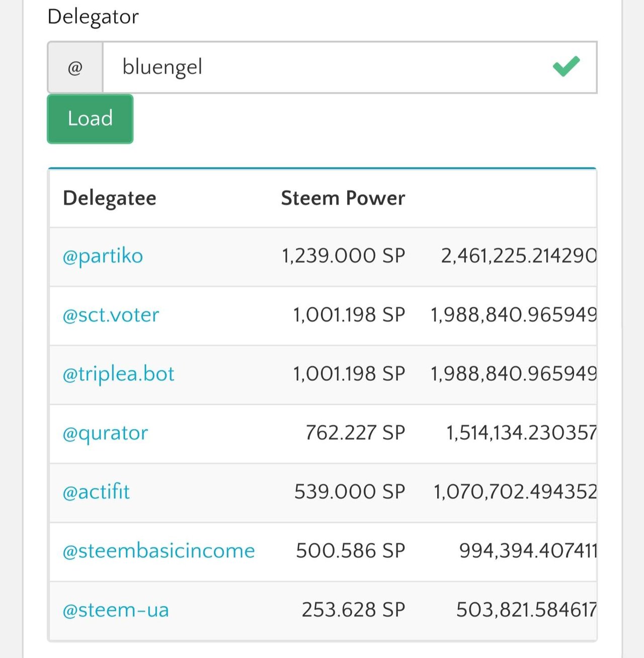Click the Delegator label text
The width and height of the screenshot is (644, 658).
pos(93,17)
